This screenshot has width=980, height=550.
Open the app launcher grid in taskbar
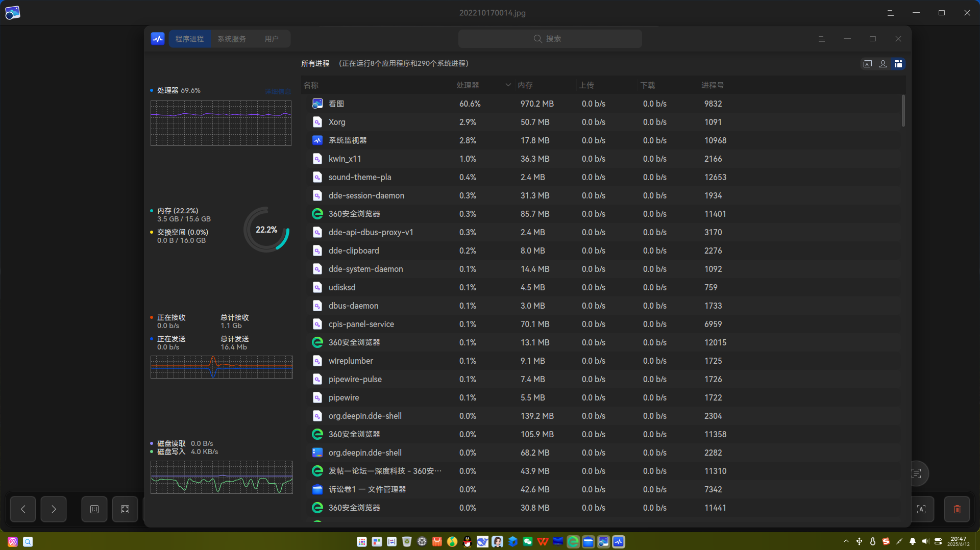362,542
